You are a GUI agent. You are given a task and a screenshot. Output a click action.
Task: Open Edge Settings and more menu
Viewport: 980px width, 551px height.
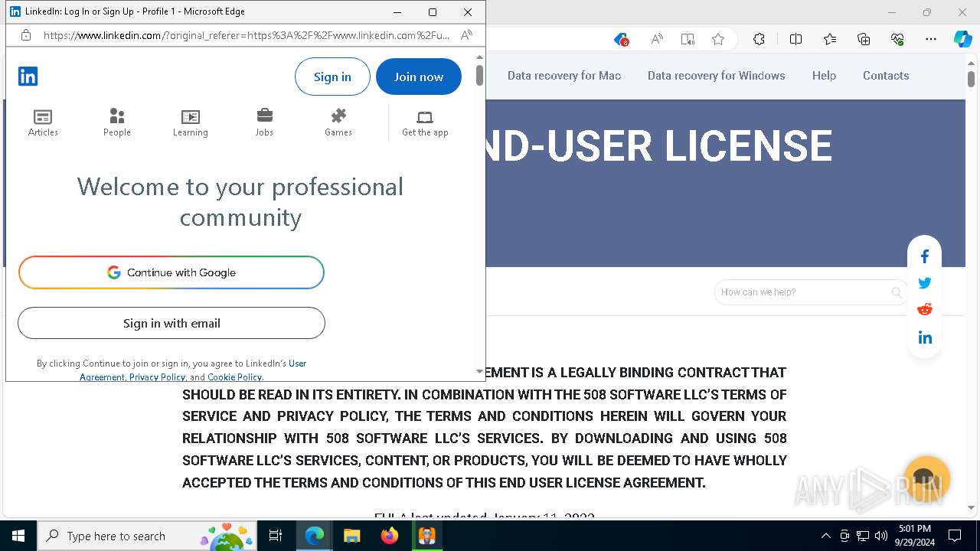931,40
